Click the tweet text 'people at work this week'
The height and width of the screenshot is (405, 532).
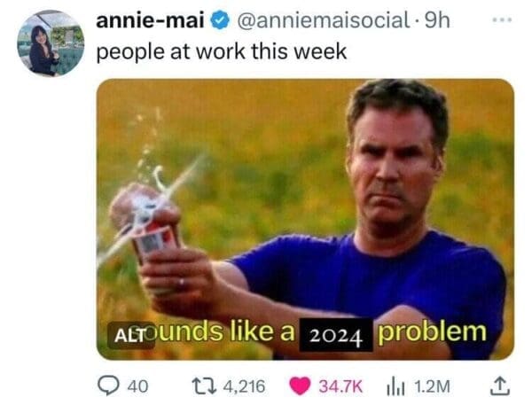[x=222, y=52]
